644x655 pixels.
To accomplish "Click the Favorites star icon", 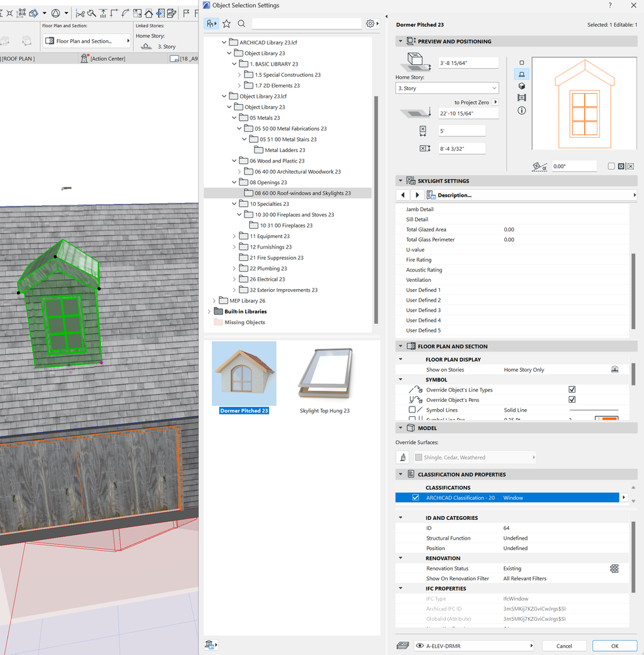I will 226,24.
